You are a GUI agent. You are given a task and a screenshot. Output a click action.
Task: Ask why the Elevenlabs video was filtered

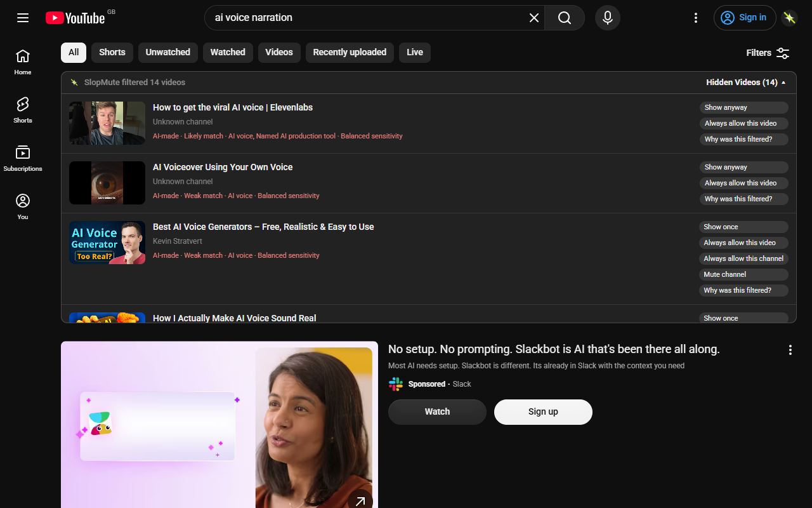tap(744, 139)
